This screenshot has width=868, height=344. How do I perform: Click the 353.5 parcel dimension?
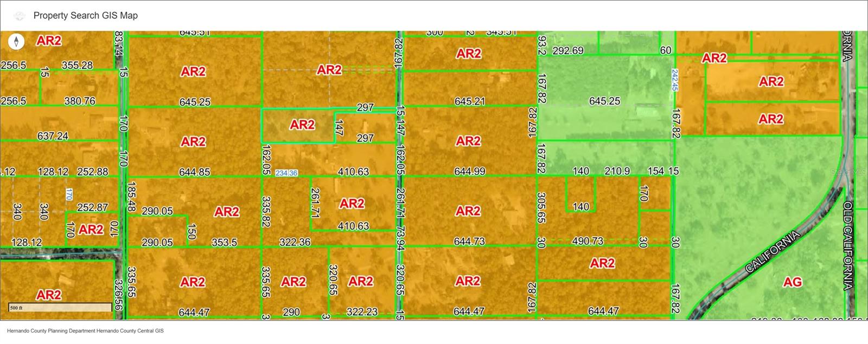pos(224,243)
